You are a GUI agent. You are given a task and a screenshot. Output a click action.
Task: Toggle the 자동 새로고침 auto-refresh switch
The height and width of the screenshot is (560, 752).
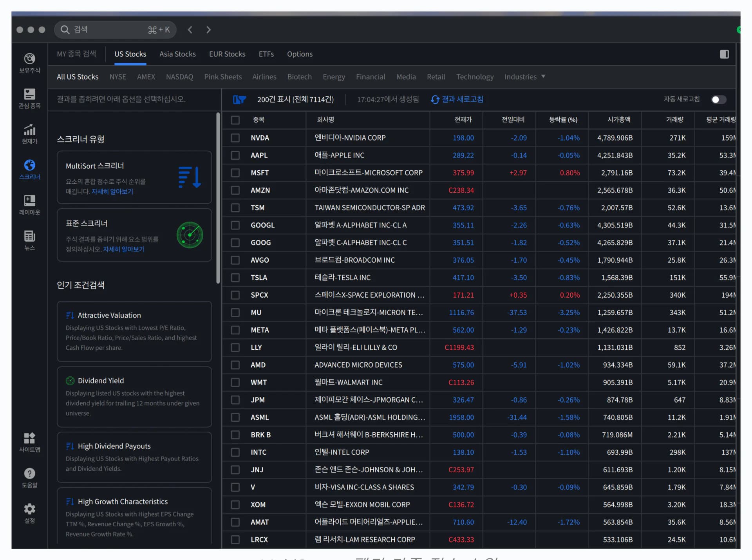pos(719,99)
